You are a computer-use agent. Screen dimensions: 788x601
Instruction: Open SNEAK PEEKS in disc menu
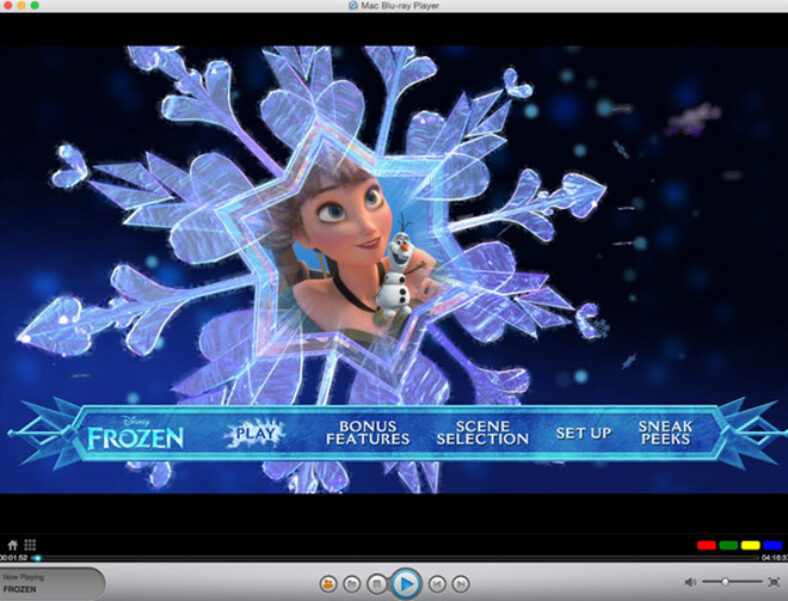[665, 433]
